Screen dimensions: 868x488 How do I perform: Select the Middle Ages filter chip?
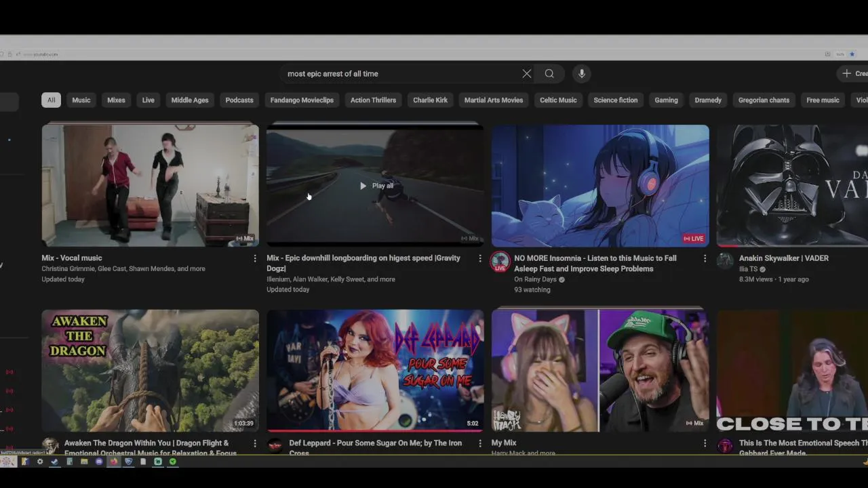point(190,100)
